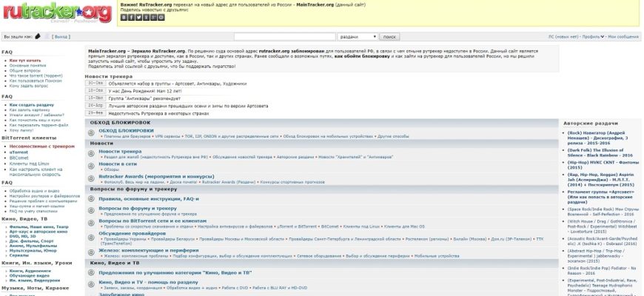This screenshot has width=644, height=296.
Task: Open (Rock) Навигатор (Андрей Ненашев) release
Action: pos(597,138)
